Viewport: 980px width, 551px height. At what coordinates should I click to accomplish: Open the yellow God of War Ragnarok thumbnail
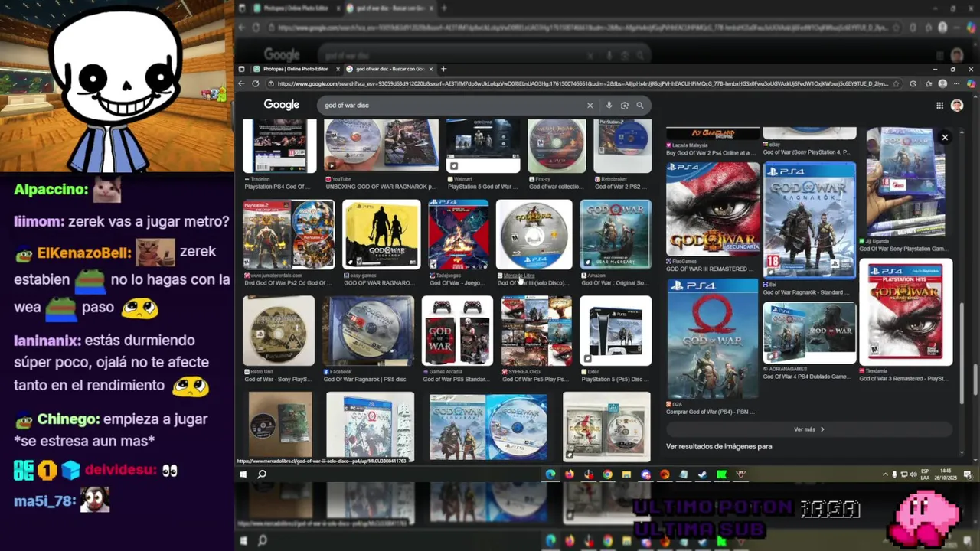[381, 234]
